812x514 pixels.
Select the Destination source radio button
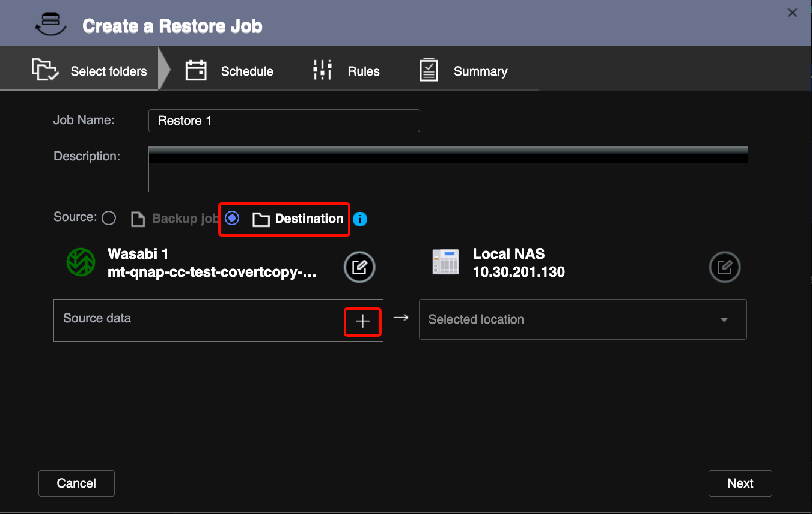[232, 217]
